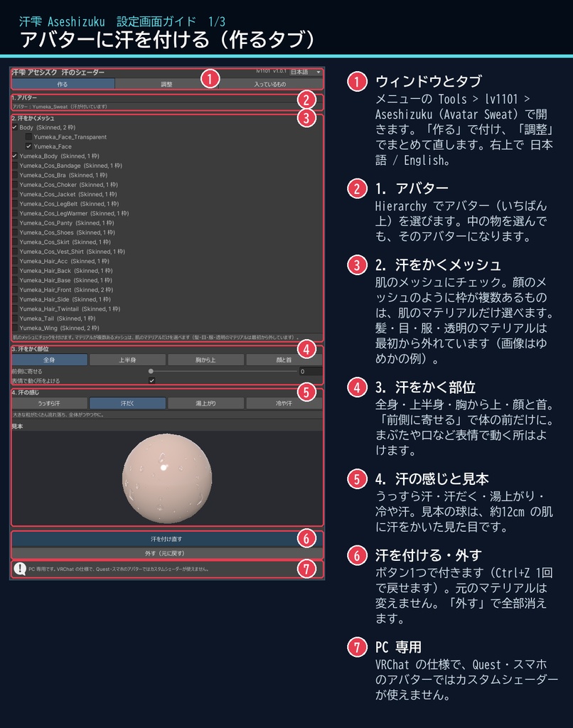
Task: Uncheck the Yumeka_Face material checkbox
Action: [28, 146]
